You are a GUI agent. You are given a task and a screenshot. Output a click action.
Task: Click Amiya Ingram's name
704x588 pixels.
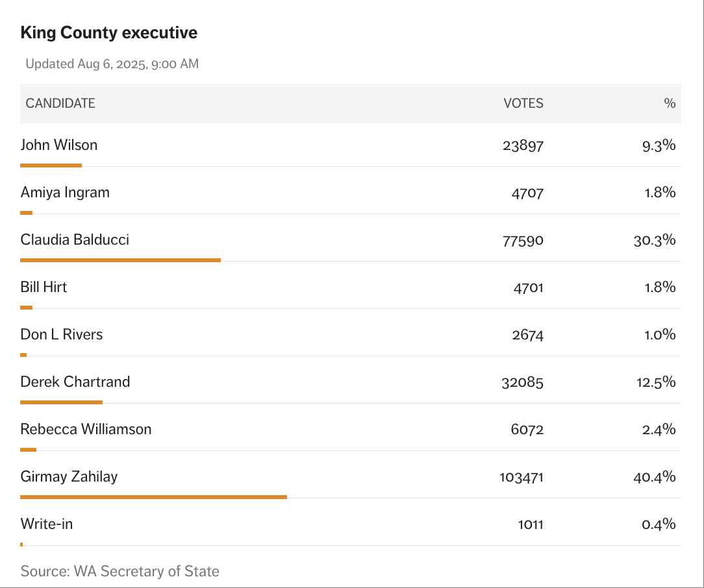coord(65,192)
